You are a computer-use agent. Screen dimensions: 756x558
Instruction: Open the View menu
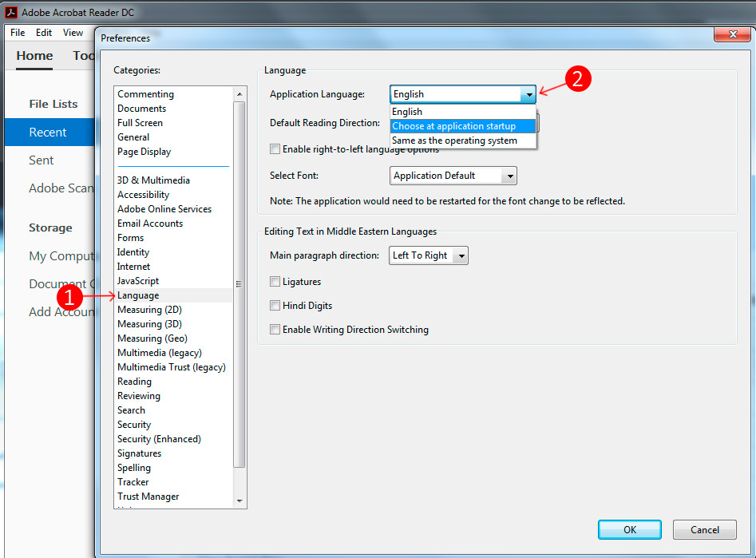pos(73,32)
